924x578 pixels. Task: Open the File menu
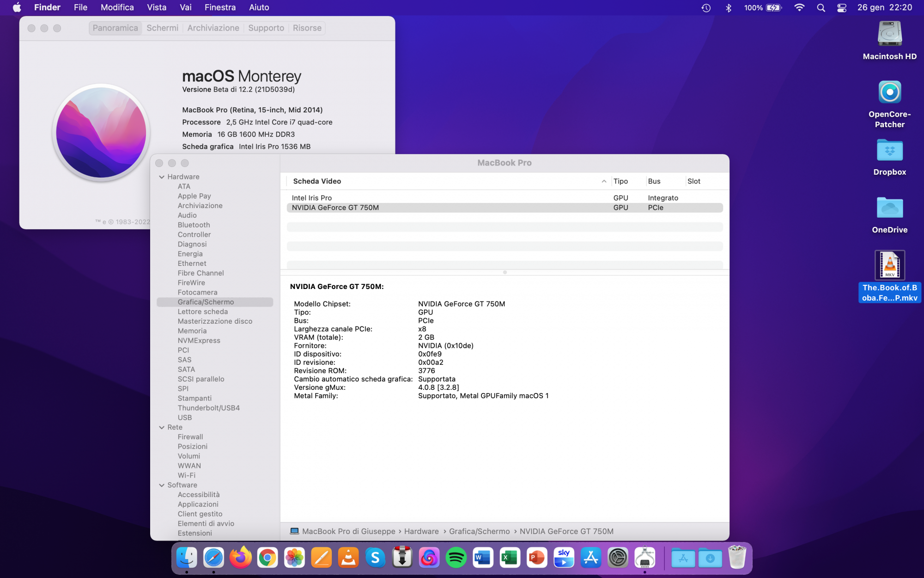tap(80, 7)
